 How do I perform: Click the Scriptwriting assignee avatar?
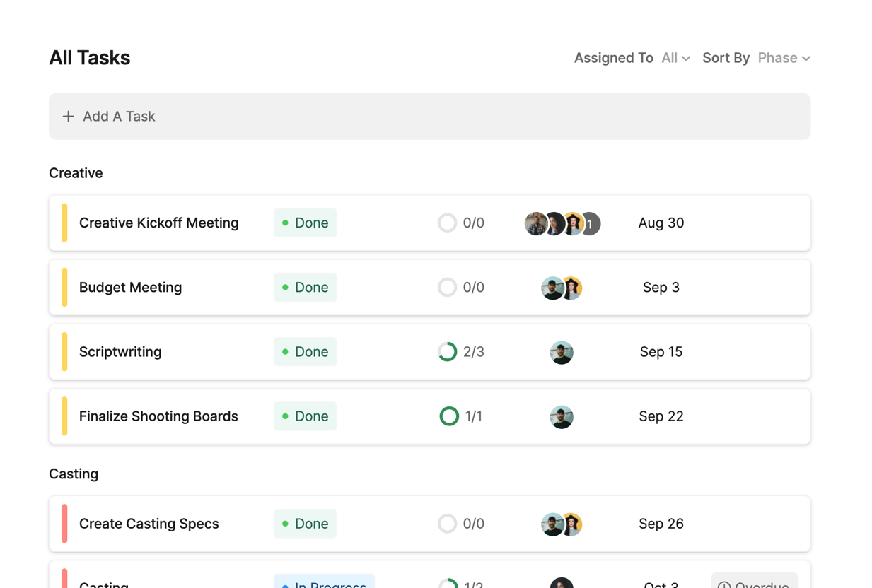click(x=562, y=352)
